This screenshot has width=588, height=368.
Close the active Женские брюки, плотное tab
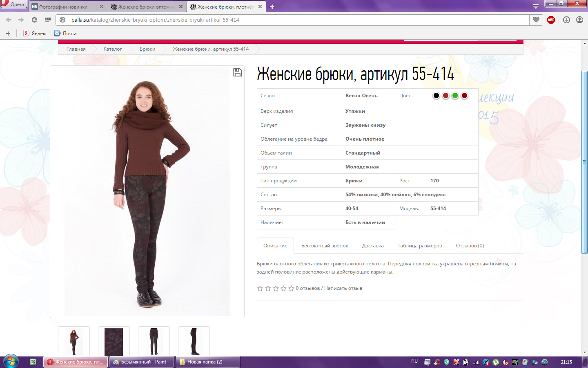pyautogui.click(x=260, y=7)
